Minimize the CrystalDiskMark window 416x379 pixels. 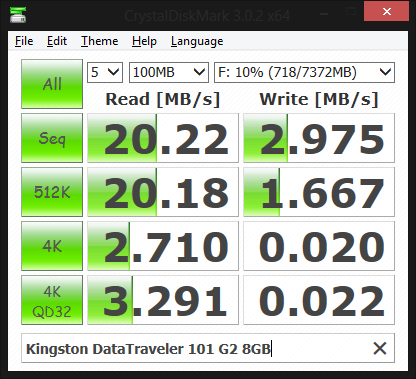[x=324, y=13]
